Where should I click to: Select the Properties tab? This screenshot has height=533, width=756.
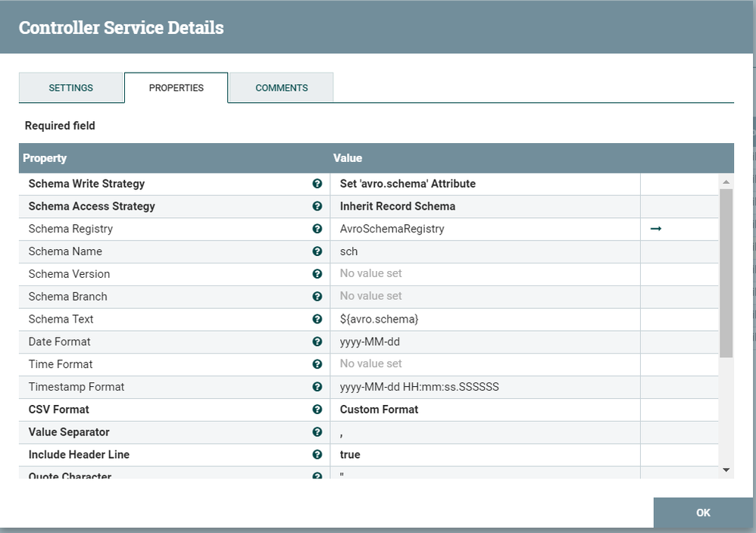[x=176, y=88]
